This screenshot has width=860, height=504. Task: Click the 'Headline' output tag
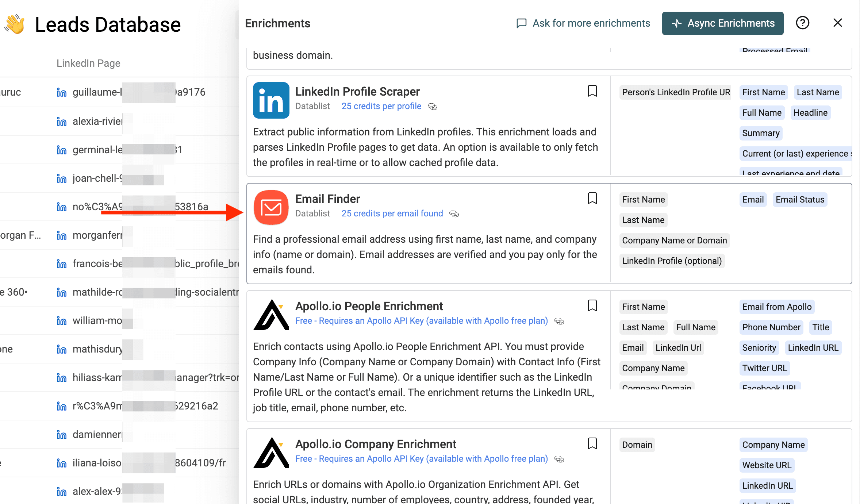point(810,113)
